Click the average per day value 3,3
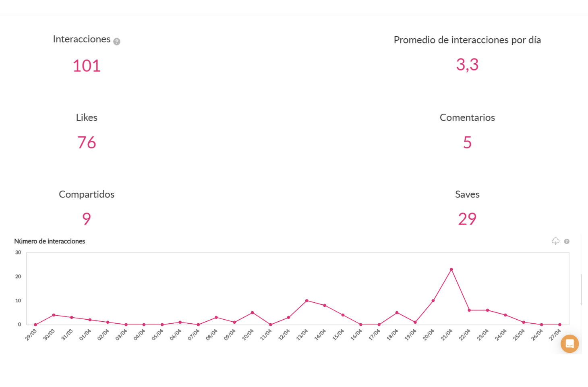The height and width of the screenshot is (387, 588). pyautogui.click(x=467, y=64)
